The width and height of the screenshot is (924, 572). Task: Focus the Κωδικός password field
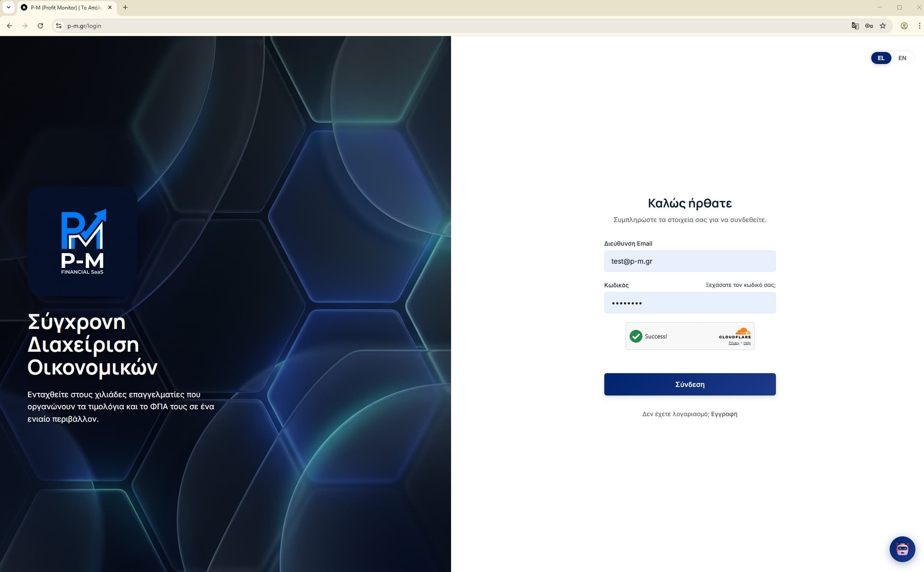pyautogui.click(x=690, y=303)
